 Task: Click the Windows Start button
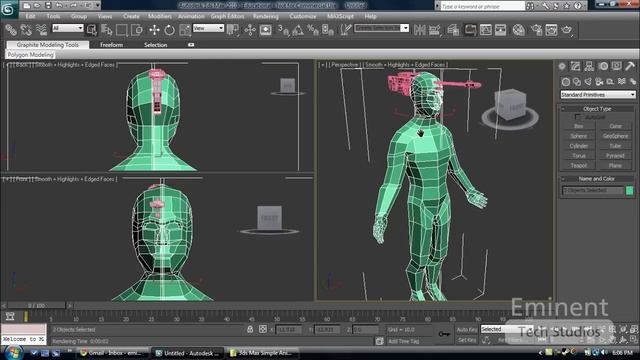point(13,352)
